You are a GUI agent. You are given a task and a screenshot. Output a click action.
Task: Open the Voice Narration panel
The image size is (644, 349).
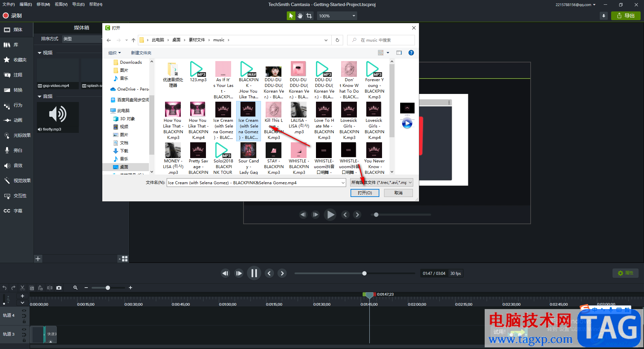17,150
